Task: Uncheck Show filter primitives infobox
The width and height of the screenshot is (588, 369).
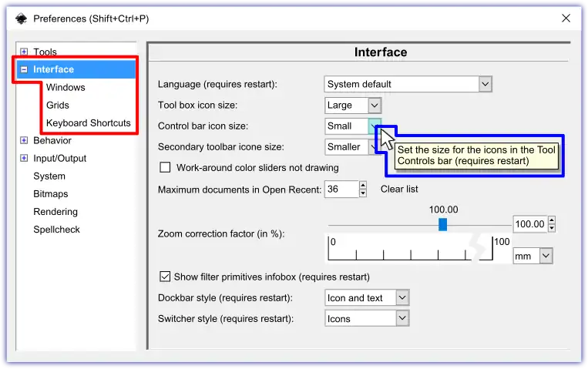Action: point(165,277)
